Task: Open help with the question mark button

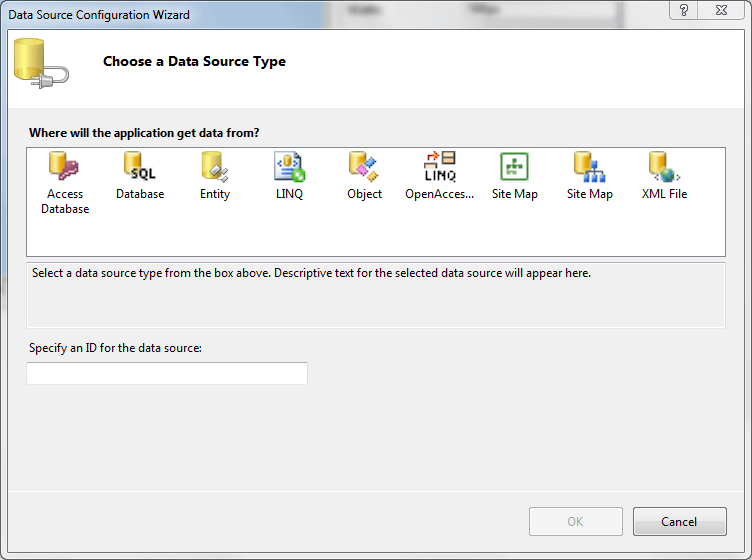Action: coord(684,11)
